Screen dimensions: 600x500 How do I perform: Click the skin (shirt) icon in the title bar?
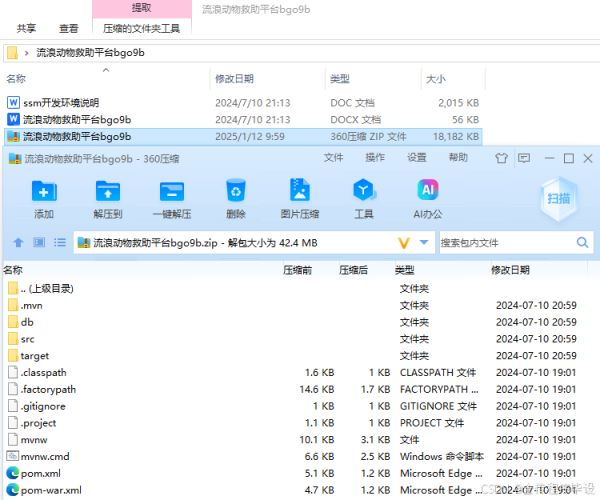pyautogui.click(x=501, y=158)
